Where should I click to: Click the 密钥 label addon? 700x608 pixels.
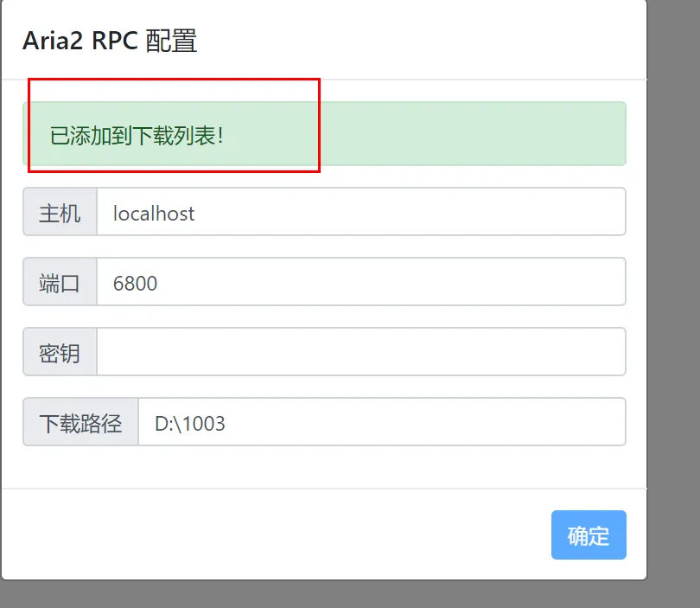tap(60, 352)
